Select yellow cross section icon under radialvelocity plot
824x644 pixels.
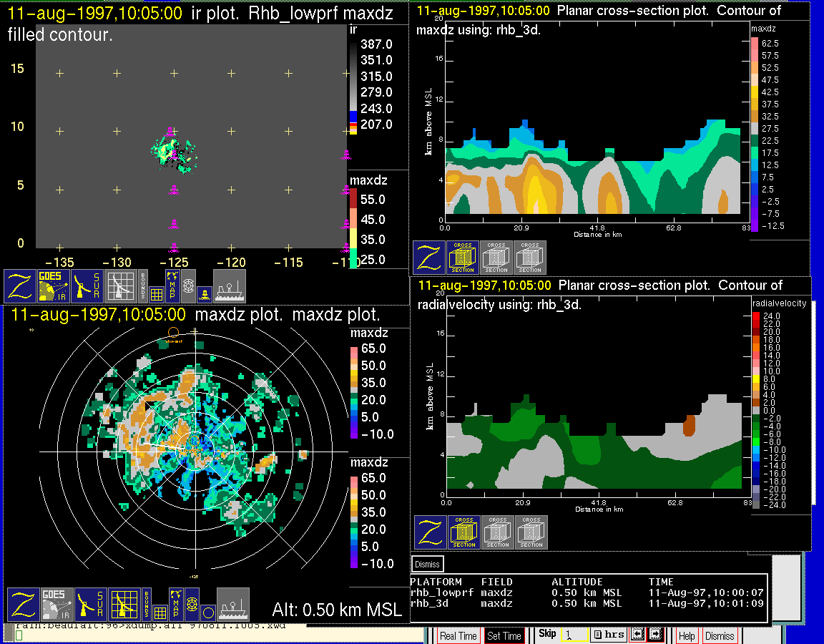tap(464, 532)
